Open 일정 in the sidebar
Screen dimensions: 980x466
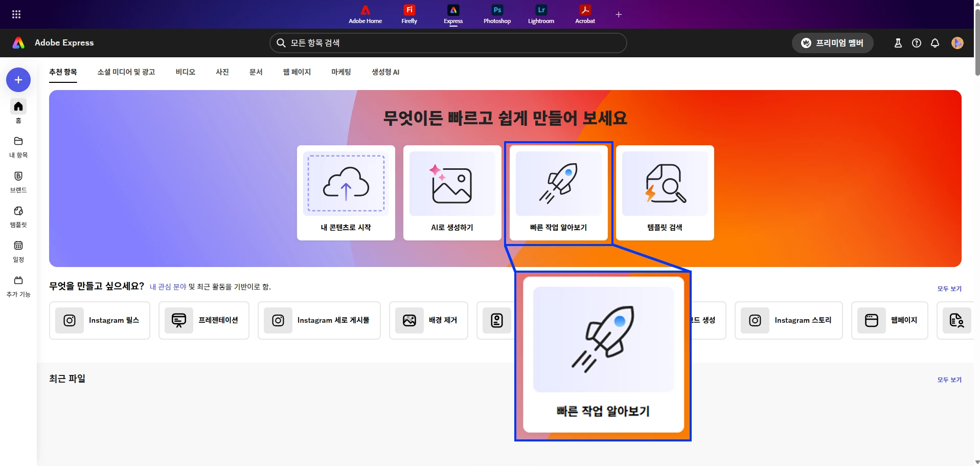click(18, 251)
